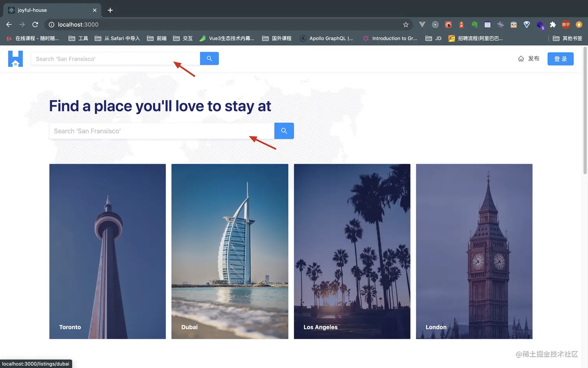Open the 其他书签 bookmarks folder

point(567,38)
